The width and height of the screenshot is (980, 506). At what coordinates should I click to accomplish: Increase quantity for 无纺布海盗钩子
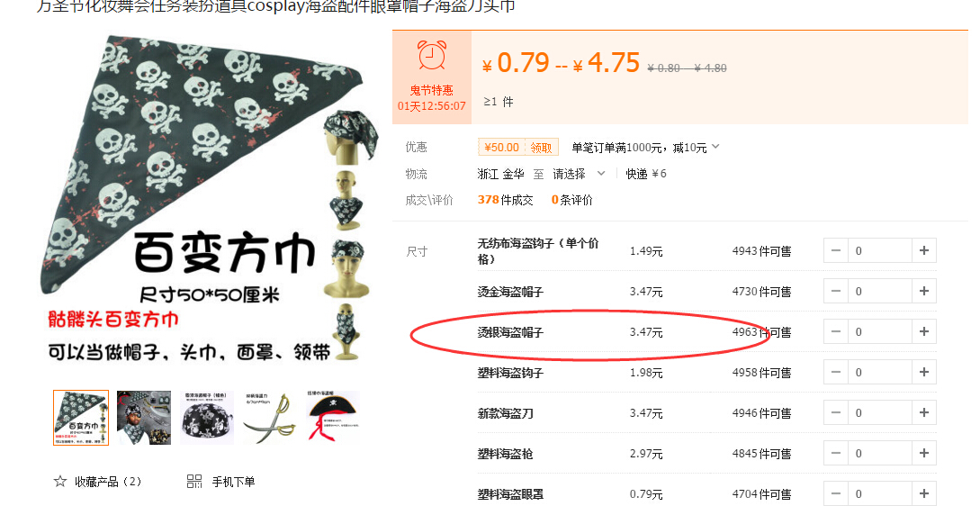923,251
